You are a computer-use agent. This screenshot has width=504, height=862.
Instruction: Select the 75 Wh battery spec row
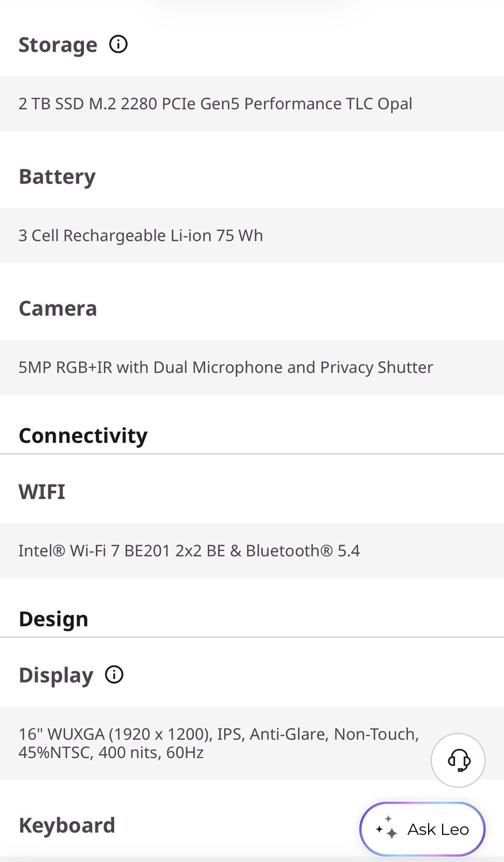[252, 235]
